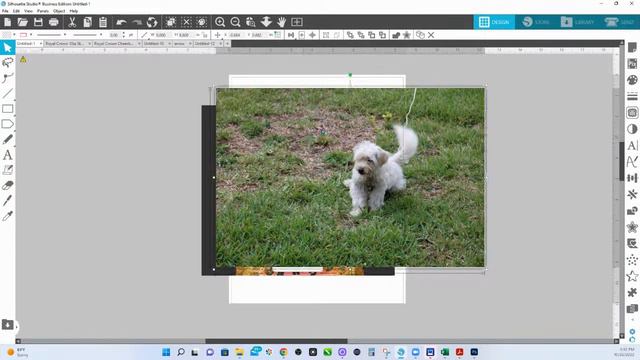Open the View menu

click(x=28, y=11)
